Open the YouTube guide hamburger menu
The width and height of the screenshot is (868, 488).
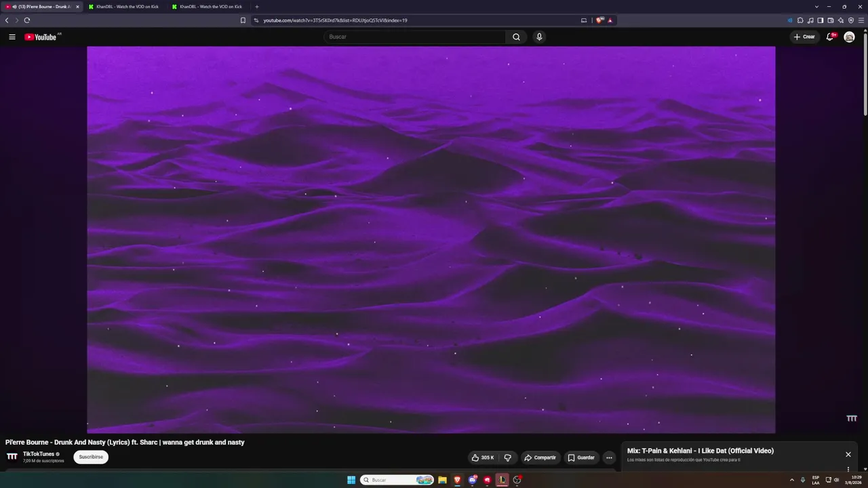click(x=12, y=37)
